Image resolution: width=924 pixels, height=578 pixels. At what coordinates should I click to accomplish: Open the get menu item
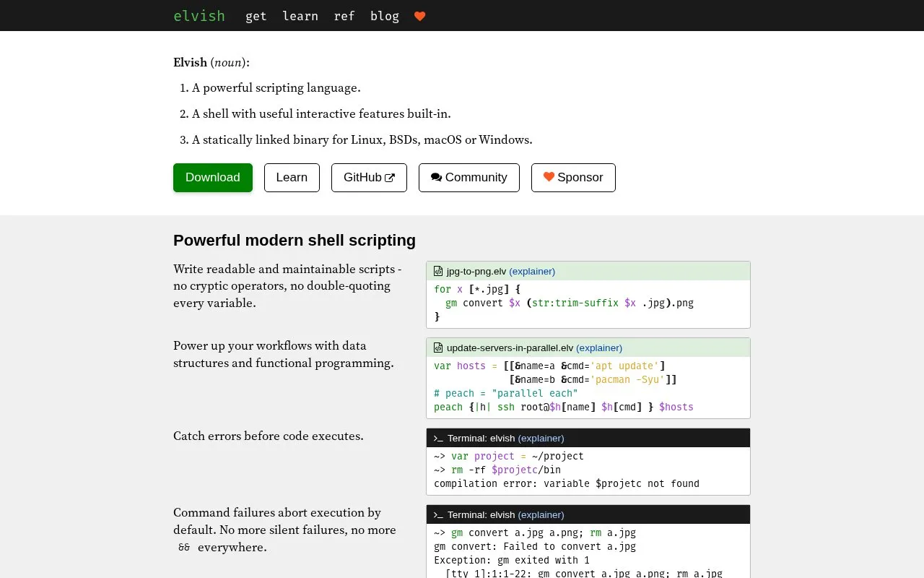[x=256, y=16]
